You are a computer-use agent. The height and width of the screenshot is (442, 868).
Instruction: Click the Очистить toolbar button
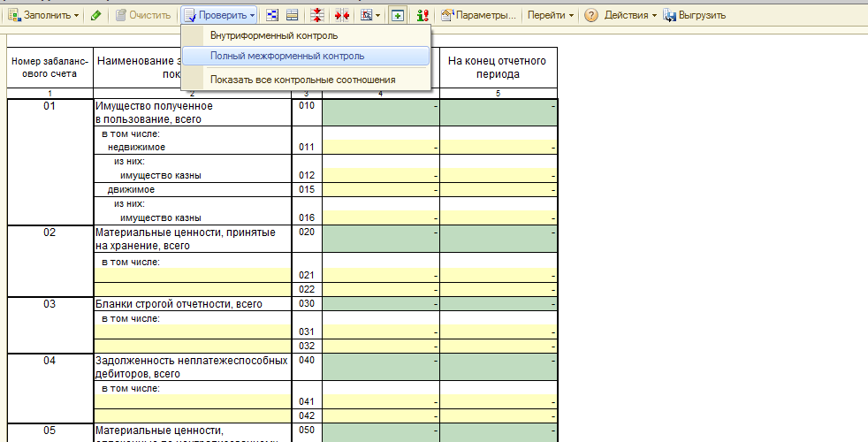(x=143, y=16)
